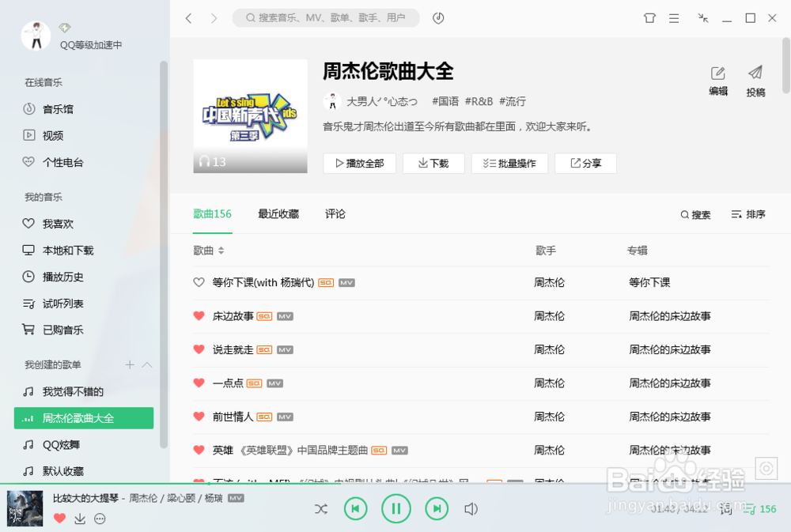Click the 投稿 submission icon
This screenshot has height=532, width=791.
click(754, 71)
